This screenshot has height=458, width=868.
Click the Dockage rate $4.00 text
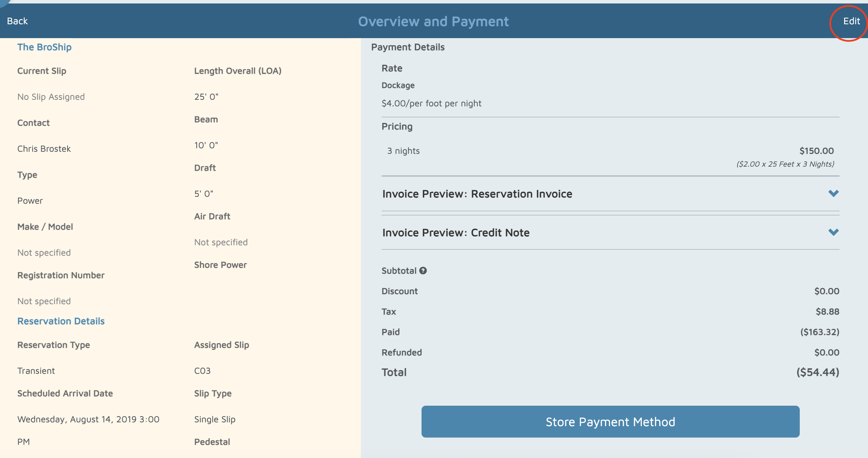(x=431, y=103)
